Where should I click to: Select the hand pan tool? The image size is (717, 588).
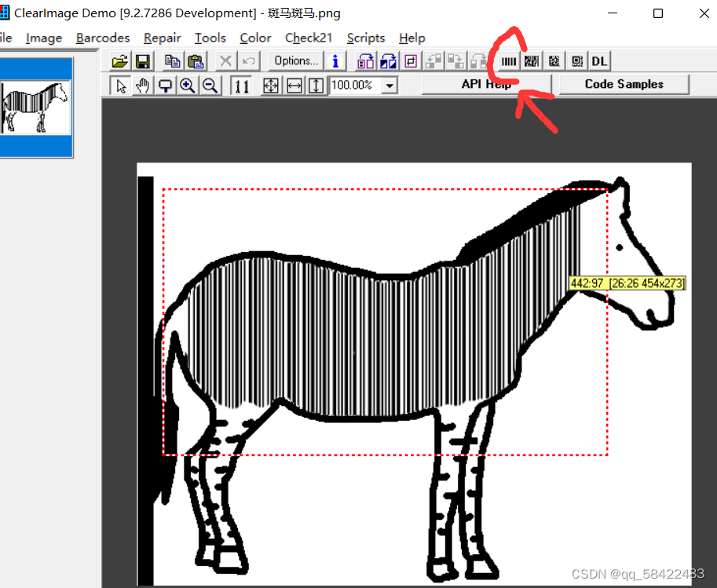pos(143,86)
